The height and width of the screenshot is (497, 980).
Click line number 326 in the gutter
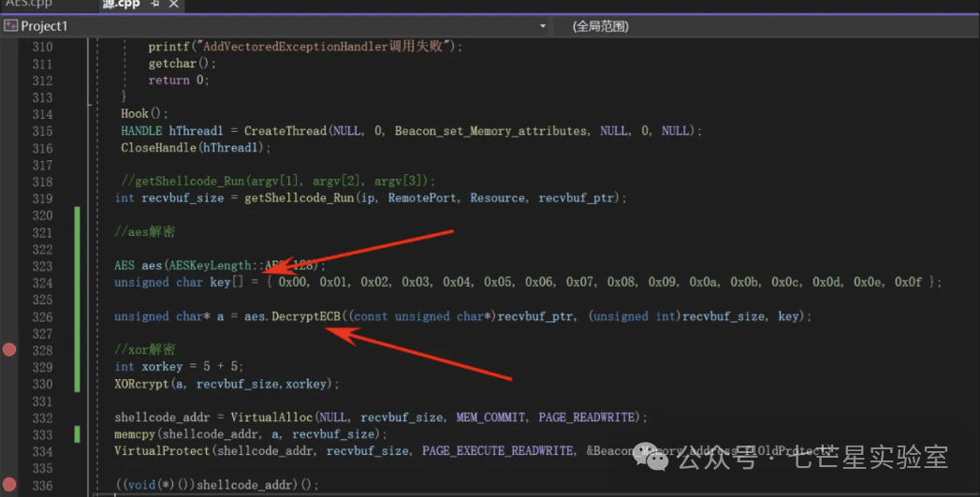click(x=42, y=317)
